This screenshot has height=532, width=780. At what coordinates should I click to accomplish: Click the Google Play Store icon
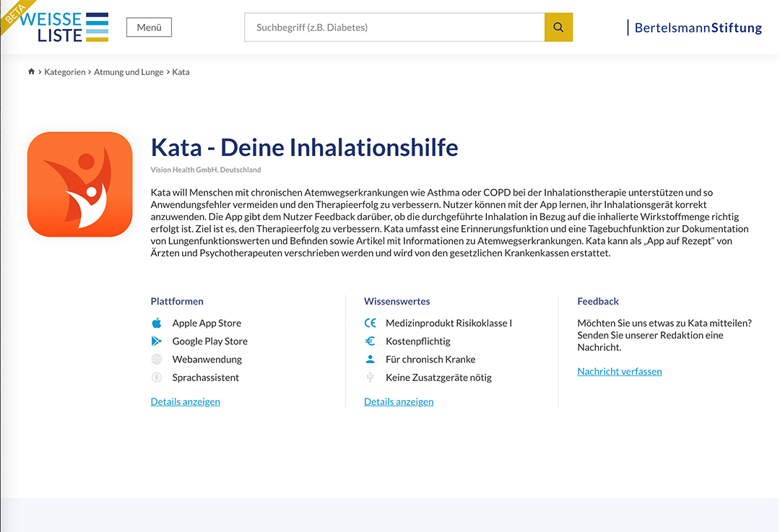(157, 341)
